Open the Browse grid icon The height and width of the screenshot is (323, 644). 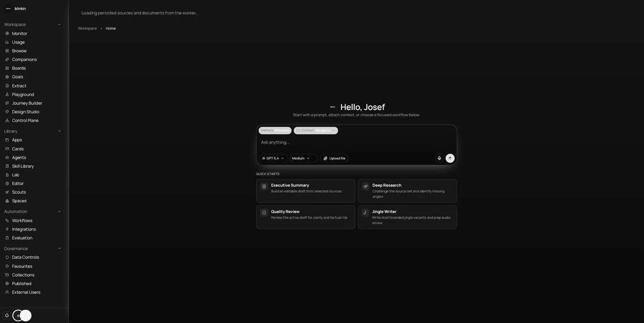tap(7, 51)
